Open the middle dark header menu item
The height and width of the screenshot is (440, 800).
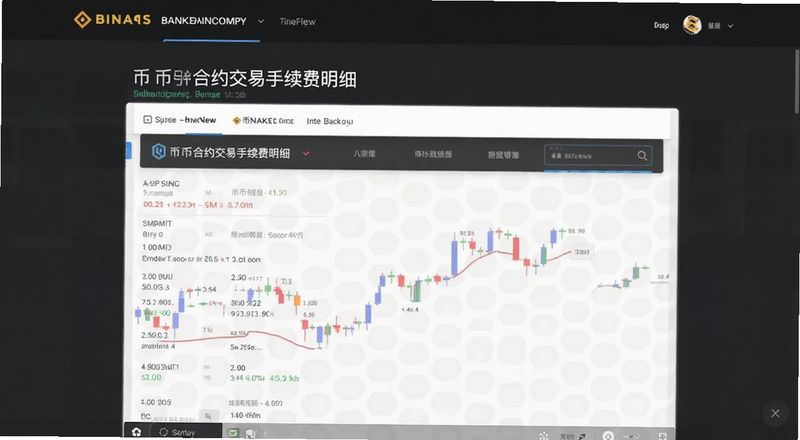(433, 154)
